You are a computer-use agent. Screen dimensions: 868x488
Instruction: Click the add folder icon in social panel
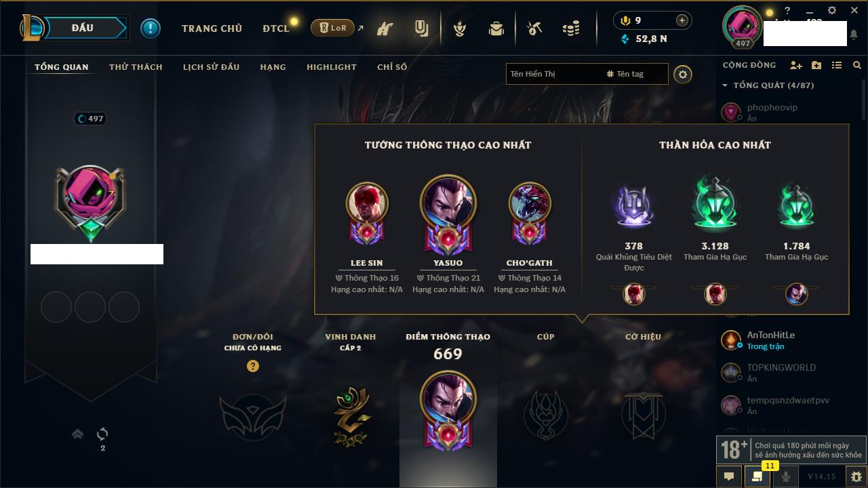click(816, 65)
